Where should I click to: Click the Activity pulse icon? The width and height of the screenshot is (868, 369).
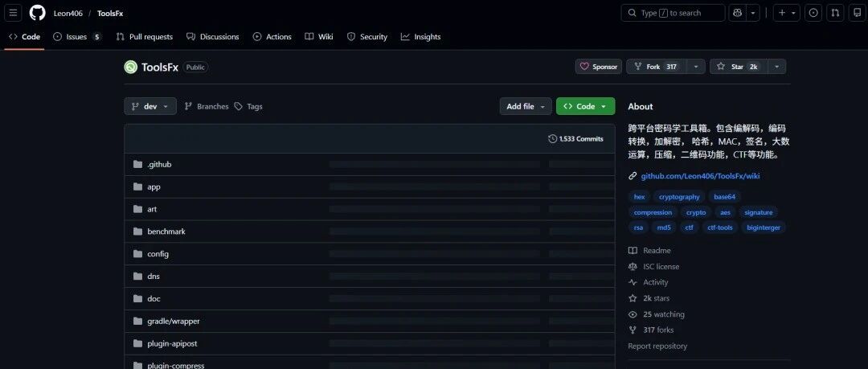point(633,282)
